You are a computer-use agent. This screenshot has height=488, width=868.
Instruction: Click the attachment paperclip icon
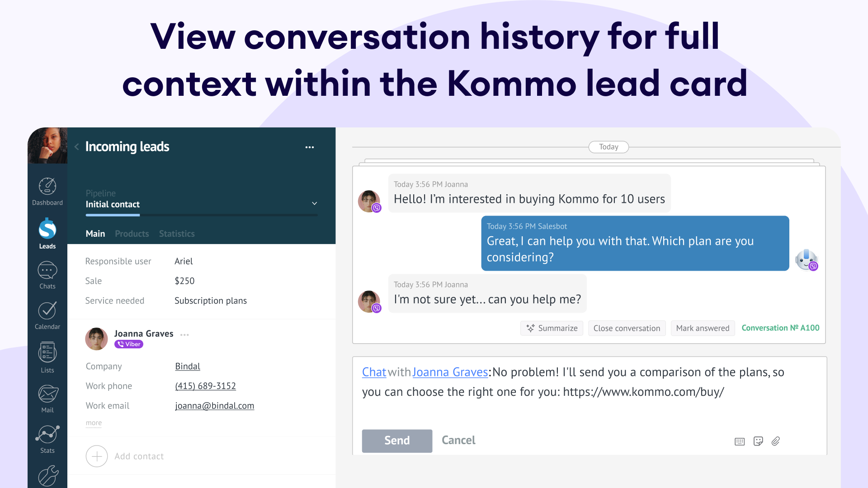(x=776, y=441)
